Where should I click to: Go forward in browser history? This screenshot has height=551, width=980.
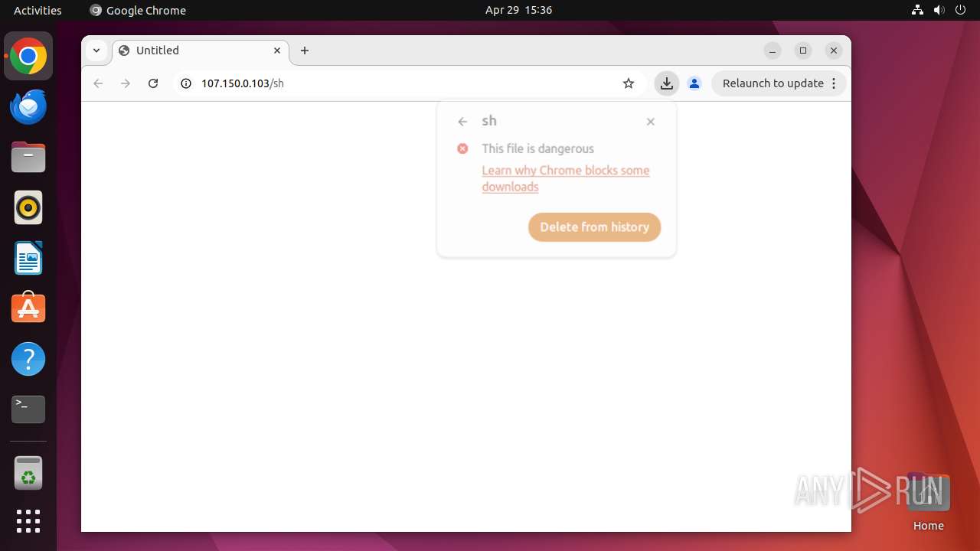(126, 83)
